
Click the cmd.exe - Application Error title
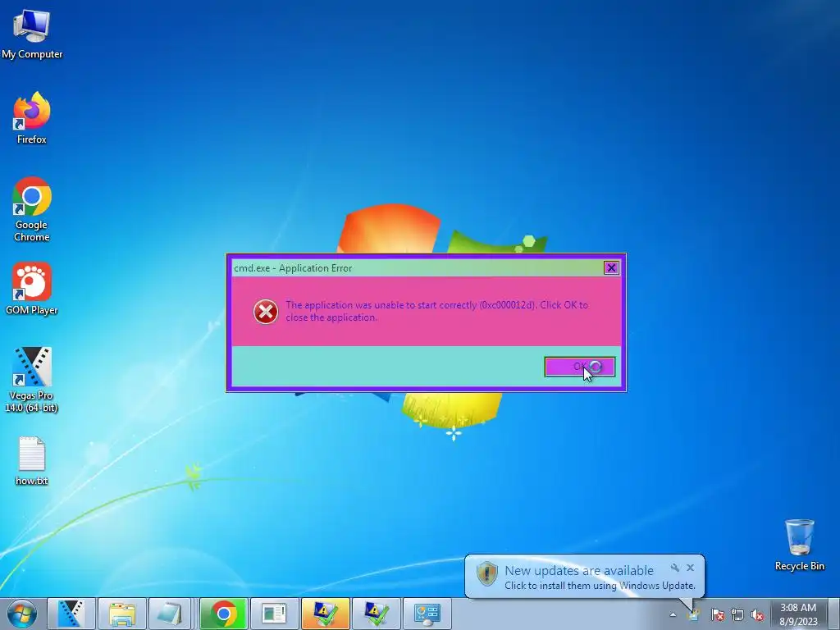click(293, 268)
